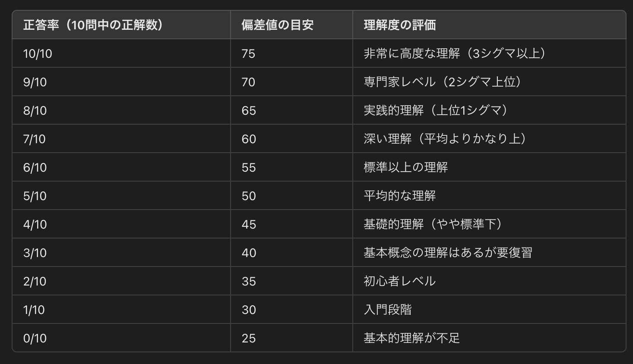Select the 専門家レベル evaluation cell
The height and width of the screenshot is (364, 633).
[443, 82]
